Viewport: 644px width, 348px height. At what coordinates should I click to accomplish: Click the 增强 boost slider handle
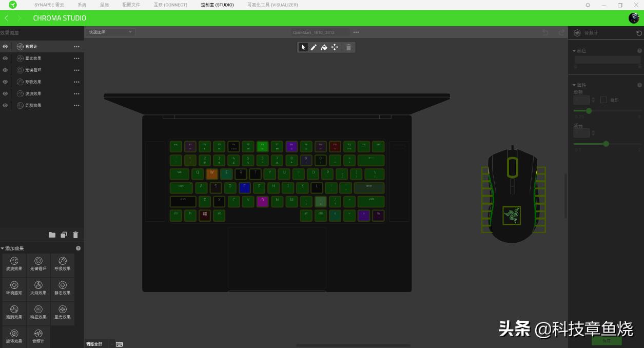coord(589,111)
